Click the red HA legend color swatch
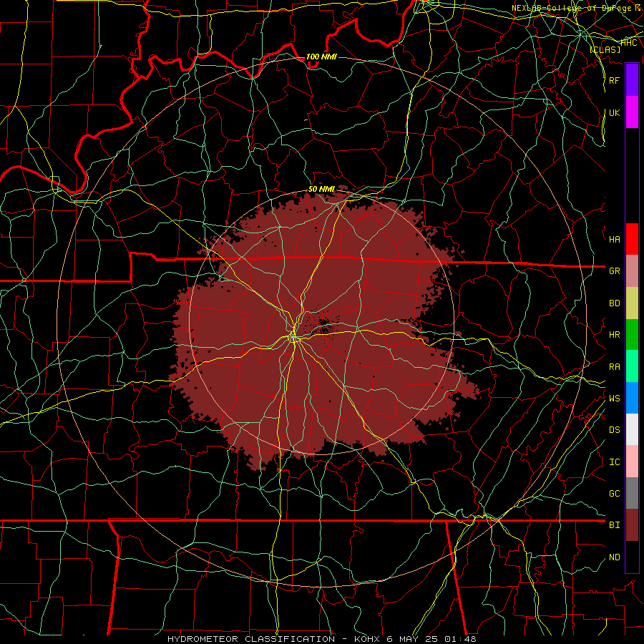 [x=632, y=239]
